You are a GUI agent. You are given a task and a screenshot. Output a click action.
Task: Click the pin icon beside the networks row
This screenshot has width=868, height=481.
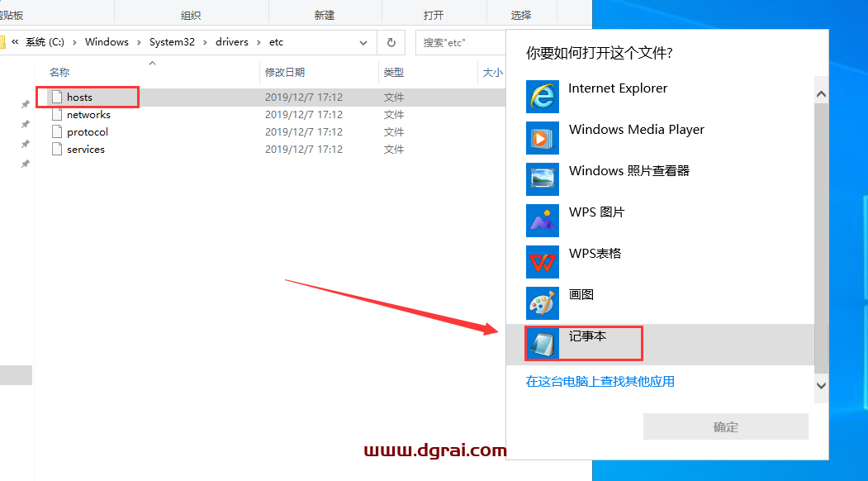[25, 124]
